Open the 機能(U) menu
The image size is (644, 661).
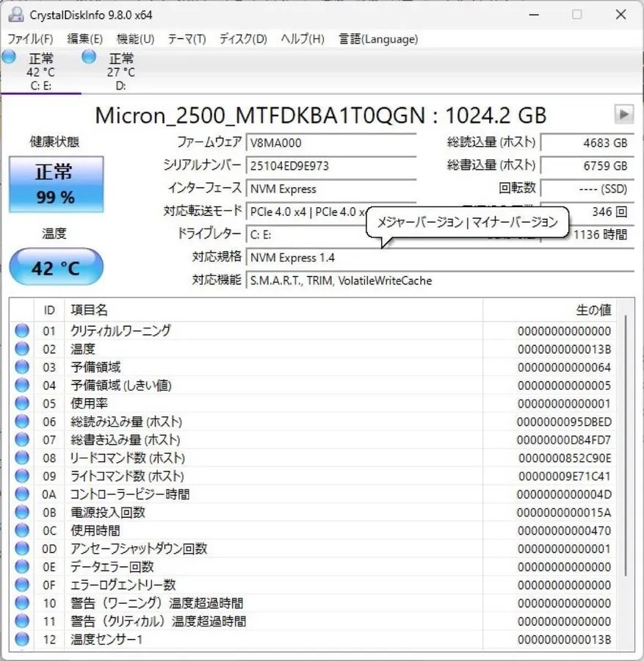135,39
